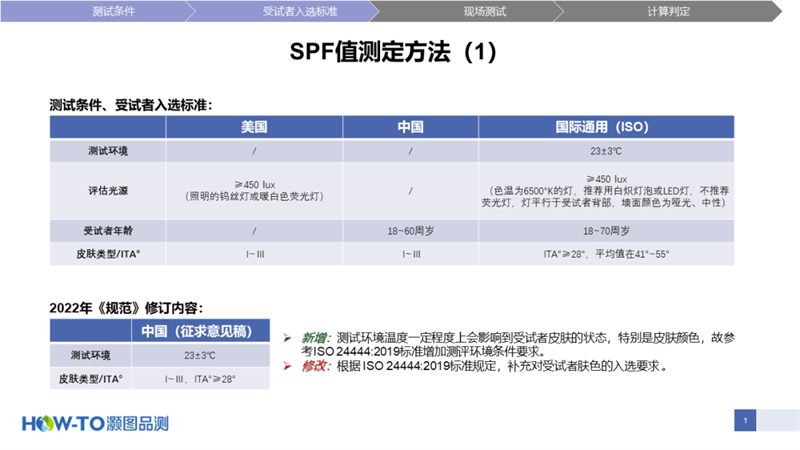The width and height of the screenshot is (800, 450).
Task: Click the blue page number 1 box
Action: point(745,421)
